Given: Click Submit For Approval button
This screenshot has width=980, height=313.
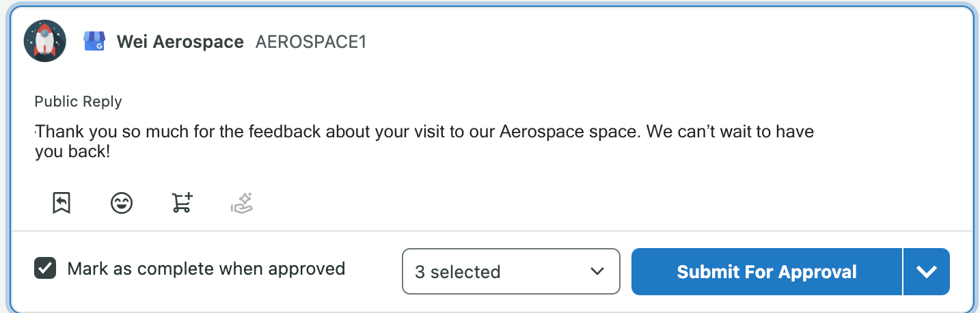Looking at the screenshot, I should 767,271.
